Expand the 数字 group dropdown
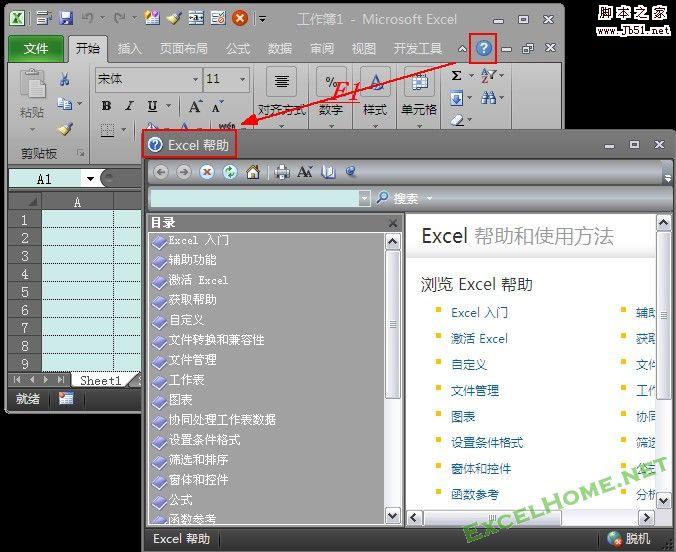This screenshot has height=552, width=676. click(x=331, y=126)
